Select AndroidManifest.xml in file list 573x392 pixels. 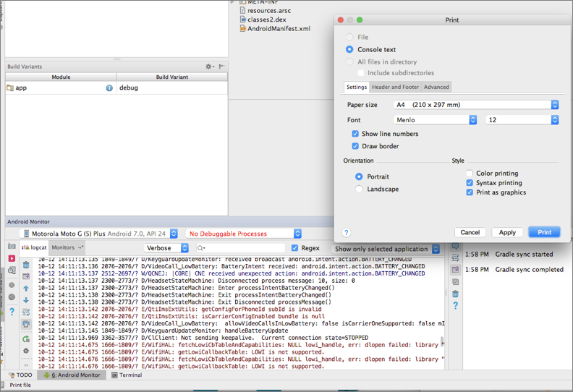pos(275,28)
